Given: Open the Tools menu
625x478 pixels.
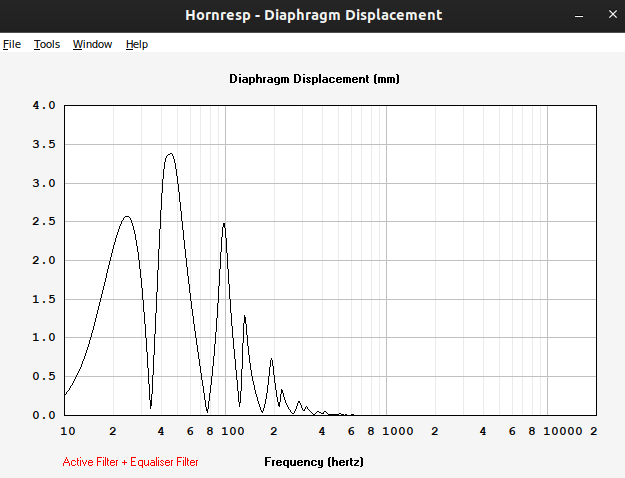Looking at the screenshot, I should pos(47,44).
